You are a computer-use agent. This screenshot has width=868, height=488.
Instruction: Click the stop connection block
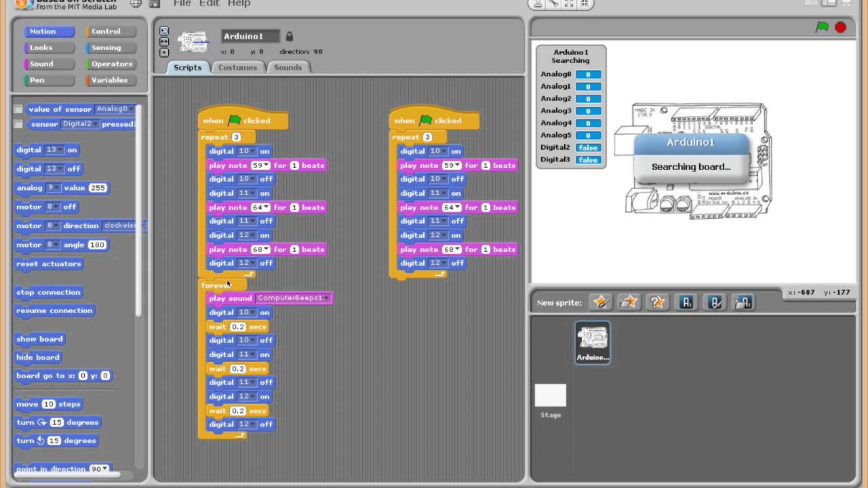coord(48,292)
